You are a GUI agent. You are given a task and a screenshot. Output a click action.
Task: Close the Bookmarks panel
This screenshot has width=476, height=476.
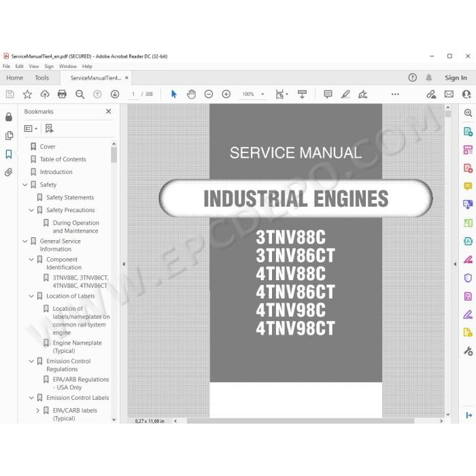[108, 112]
